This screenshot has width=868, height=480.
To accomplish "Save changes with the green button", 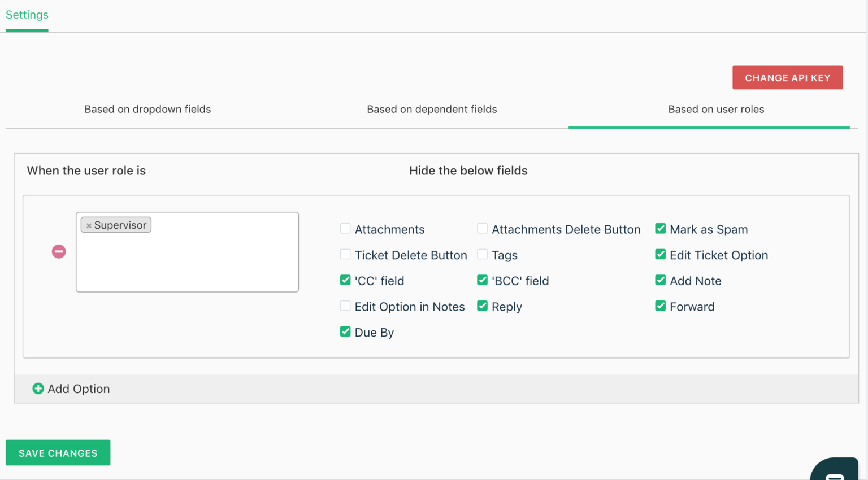I will click(x=58, y=452).
